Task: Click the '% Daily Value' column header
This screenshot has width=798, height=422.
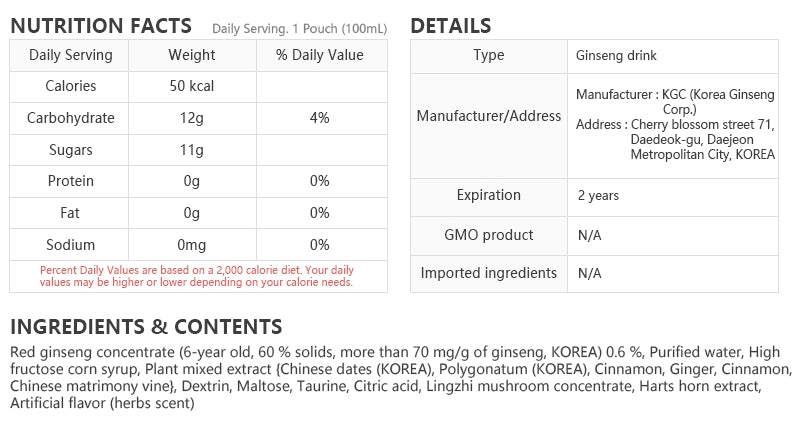Action: (320, 55)
